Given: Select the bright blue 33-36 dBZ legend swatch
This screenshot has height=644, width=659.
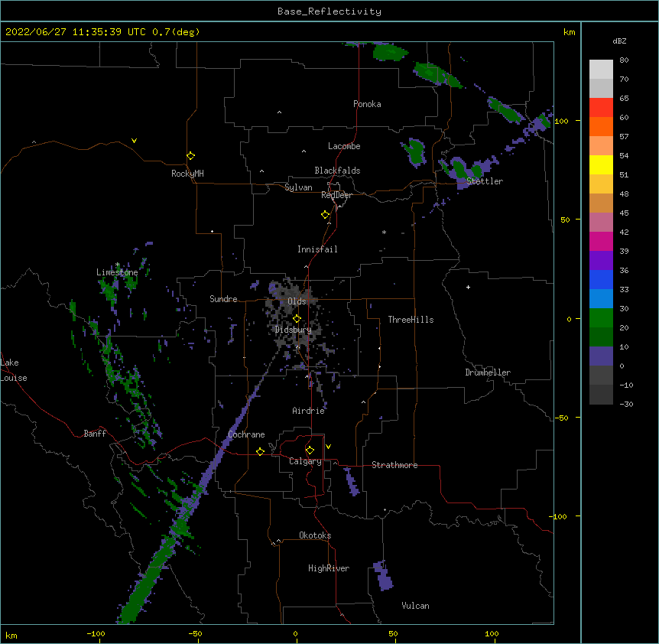Looking at the screenshot, I should click(x=601, y=279).
